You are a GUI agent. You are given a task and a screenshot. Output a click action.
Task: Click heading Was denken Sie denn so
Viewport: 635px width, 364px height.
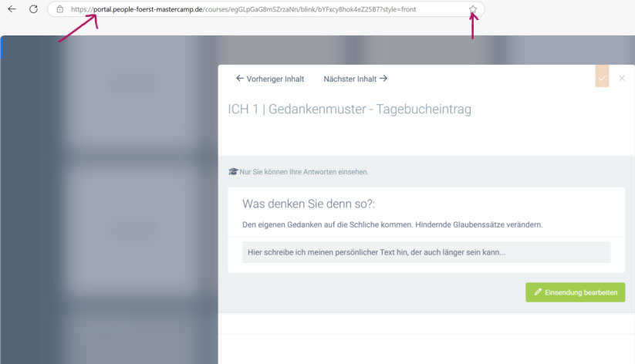313,204
